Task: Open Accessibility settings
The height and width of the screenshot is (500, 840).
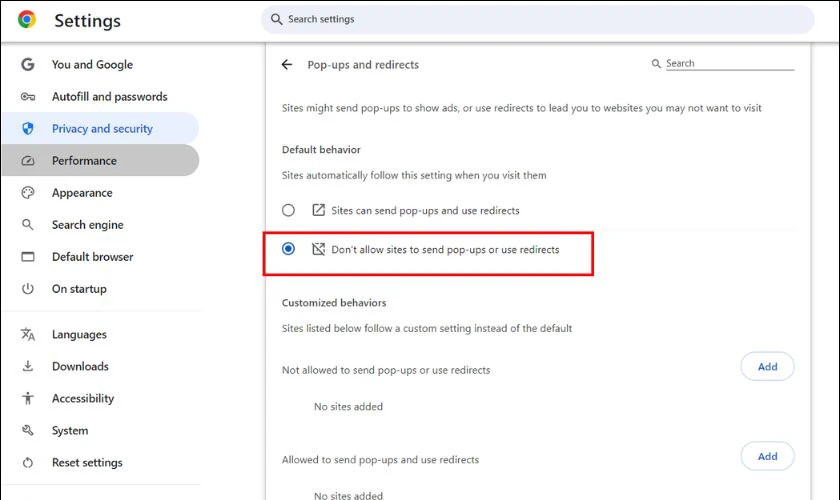Action: click(100, 398)
